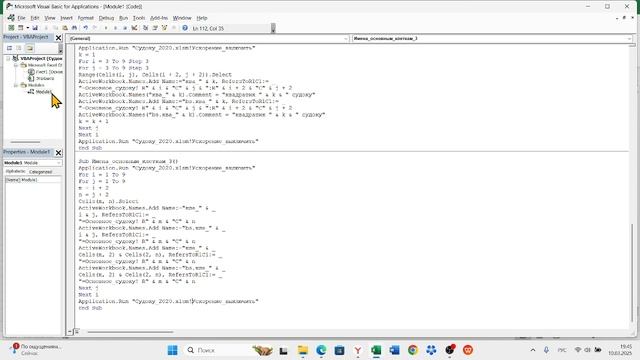Open the Insert menu
Screen dimensions: 640x360
(x=67, y=18)
